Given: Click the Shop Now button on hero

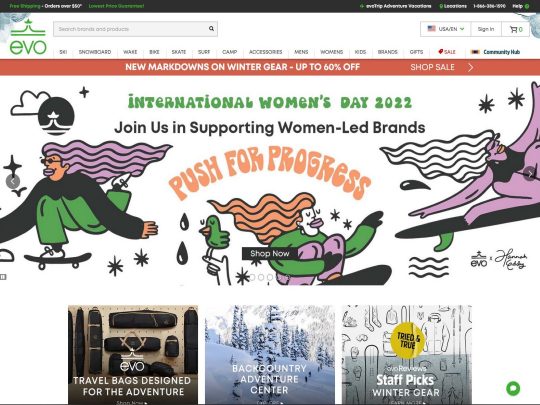Looking at the screenshot, I should [x=270, y=253].
